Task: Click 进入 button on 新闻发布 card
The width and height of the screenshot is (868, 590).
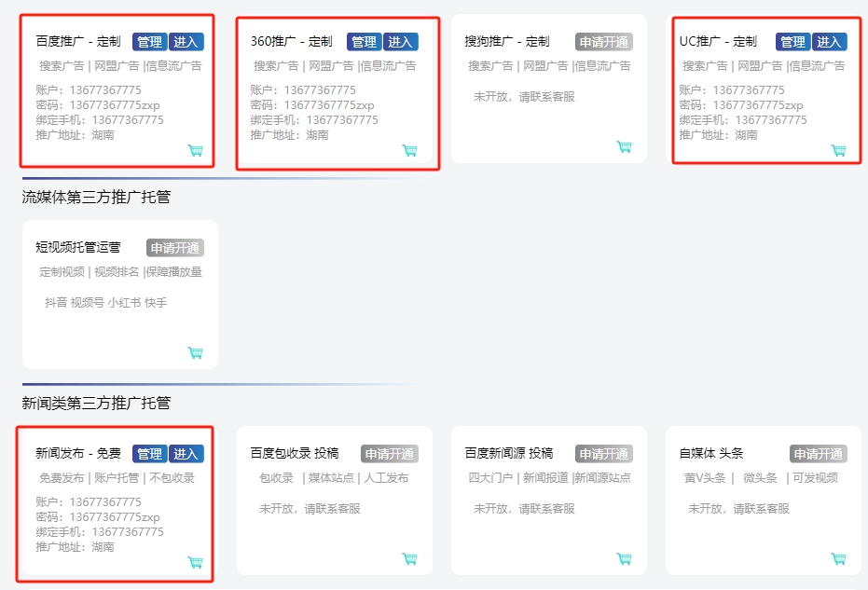Action: pyautogui.click(x=186, y=454)
